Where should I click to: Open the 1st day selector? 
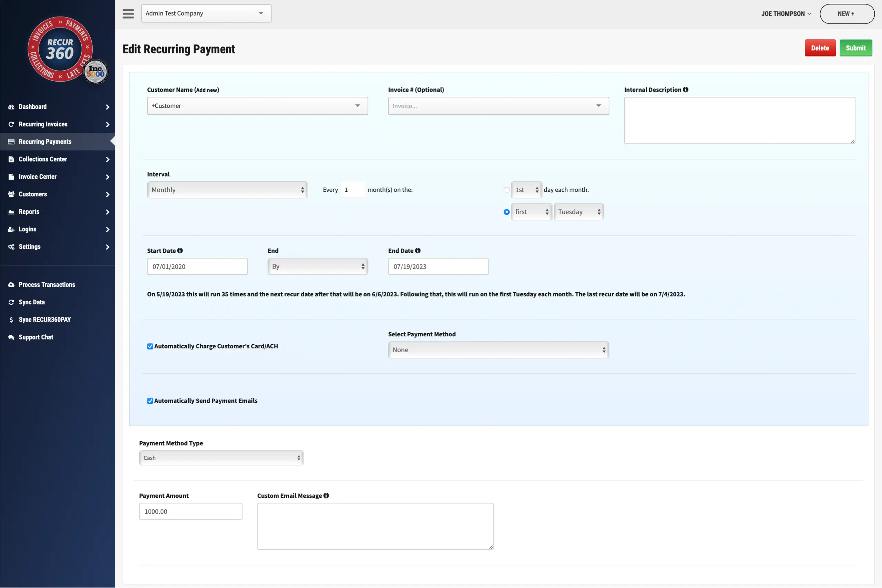(526, 190)
